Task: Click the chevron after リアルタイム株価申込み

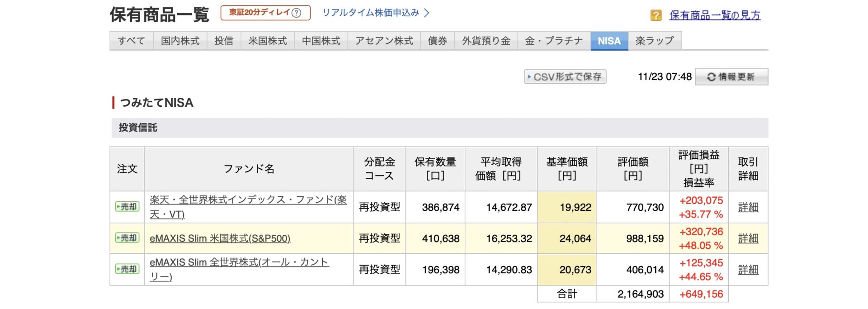Action: pos(426,13)
